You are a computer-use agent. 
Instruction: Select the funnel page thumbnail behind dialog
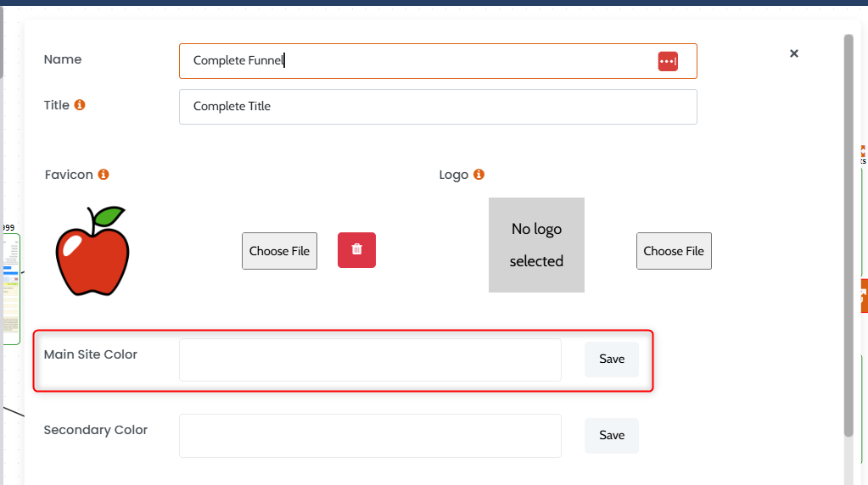click(10, 288)
